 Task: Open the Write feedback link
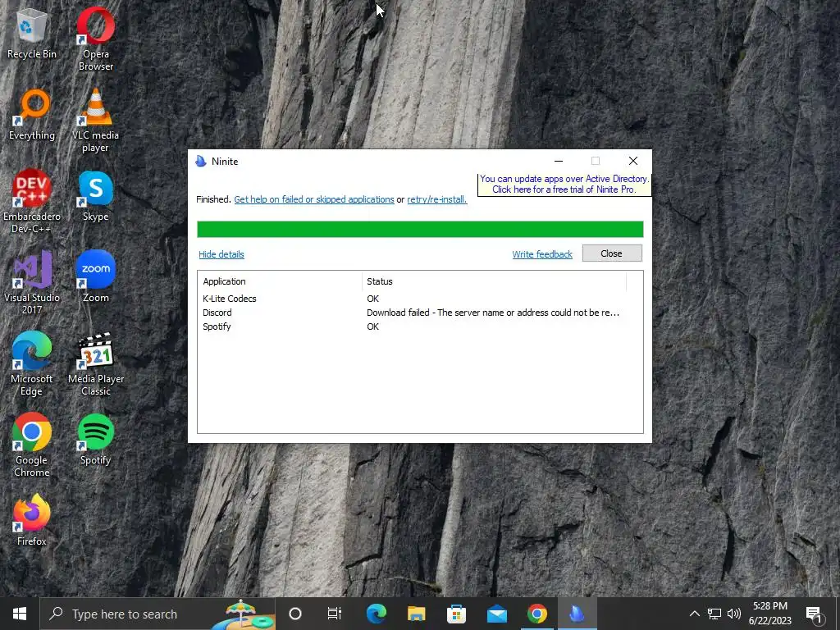point(542,254)
